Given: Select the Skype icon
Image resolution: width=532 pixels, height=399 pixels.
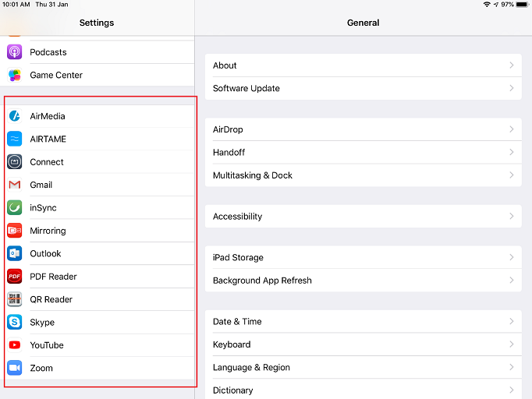Looking at the screenshot, I should 14,322.
